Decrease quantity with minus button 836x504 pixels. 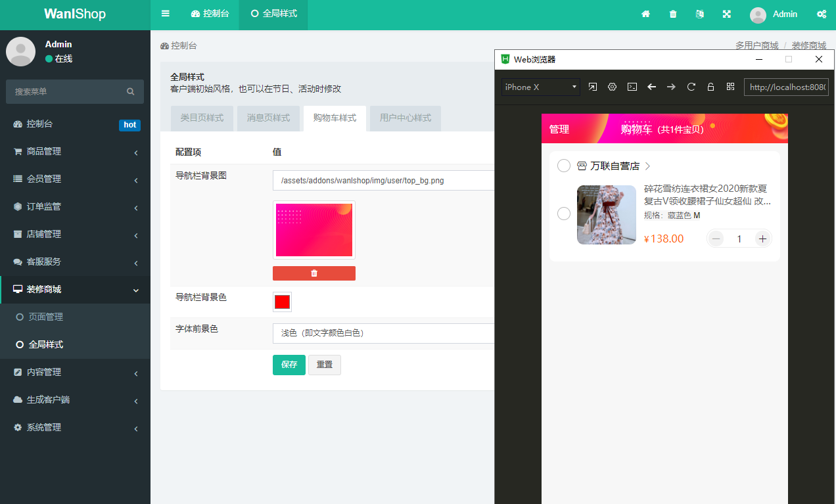pyautogui.click(x=716, y=239)
